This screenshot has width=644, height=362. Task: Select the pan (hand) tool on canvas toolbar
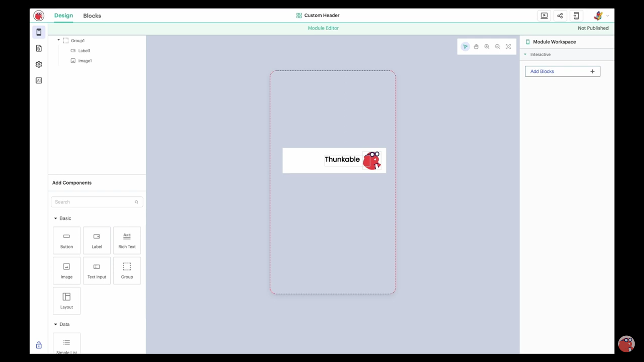pos(476,46)
